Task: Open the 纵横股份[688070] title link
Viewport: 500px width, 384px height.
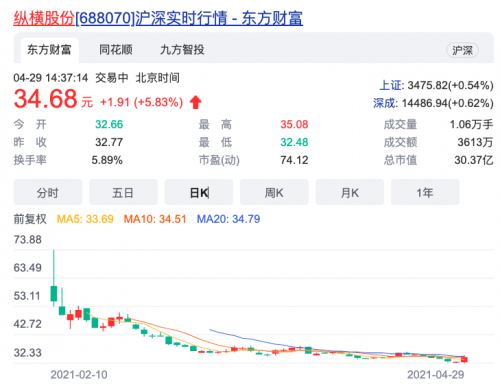Action: pyautogui.click(x=158, y=18)
